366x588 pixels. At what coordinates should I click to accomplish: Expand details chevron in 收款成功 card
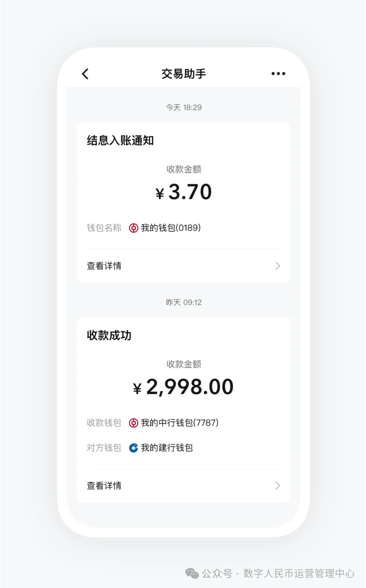278,486
